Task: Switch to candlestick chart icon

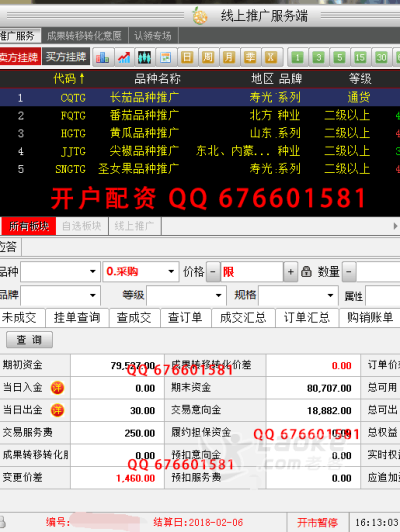Action: pyautogui.click(x=145, y=57)
